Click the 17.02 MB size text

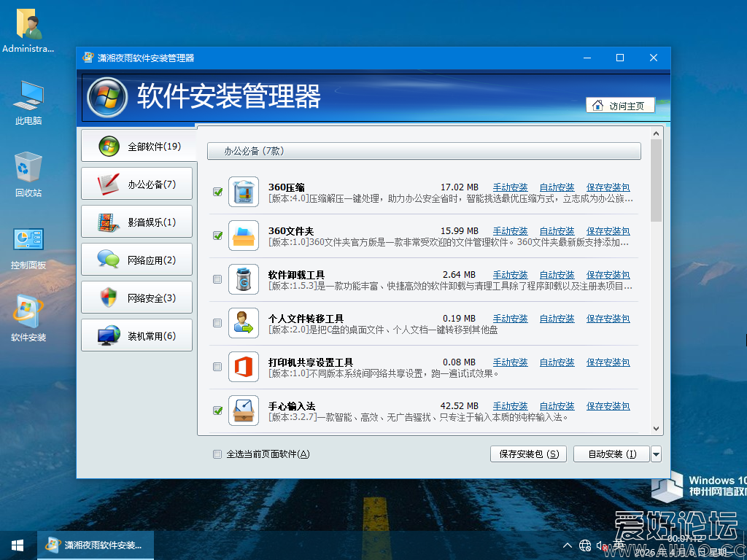(460, 187)
